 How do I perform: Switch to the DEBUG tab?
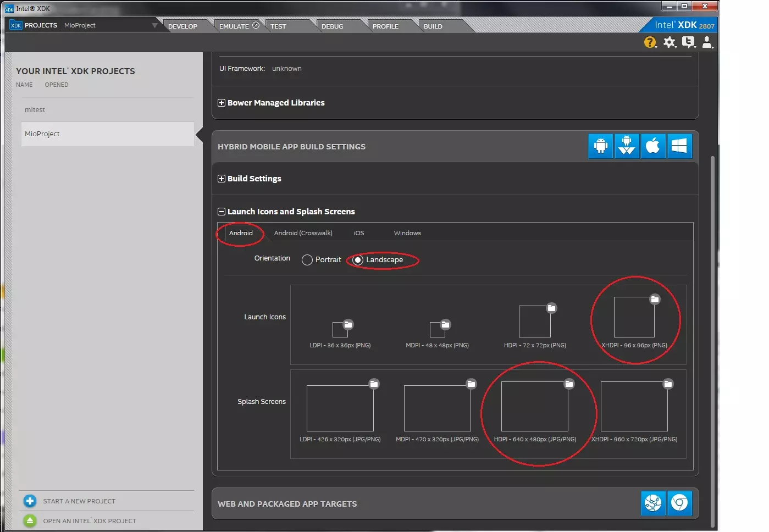coord(333,26)
